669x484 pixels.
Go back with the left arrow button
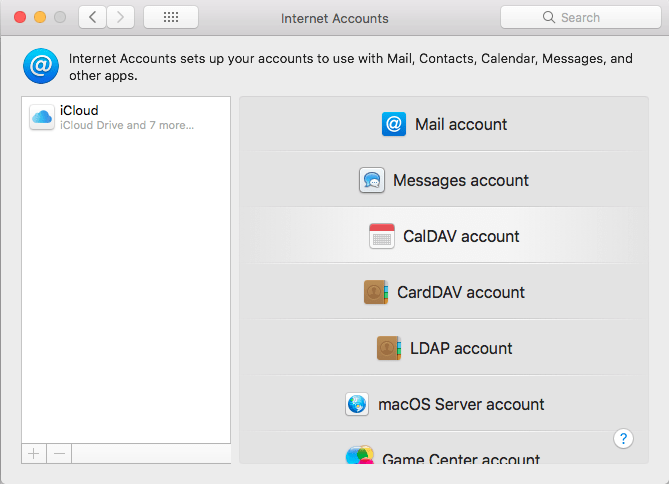pyautogui.click(x=92, y=17)
